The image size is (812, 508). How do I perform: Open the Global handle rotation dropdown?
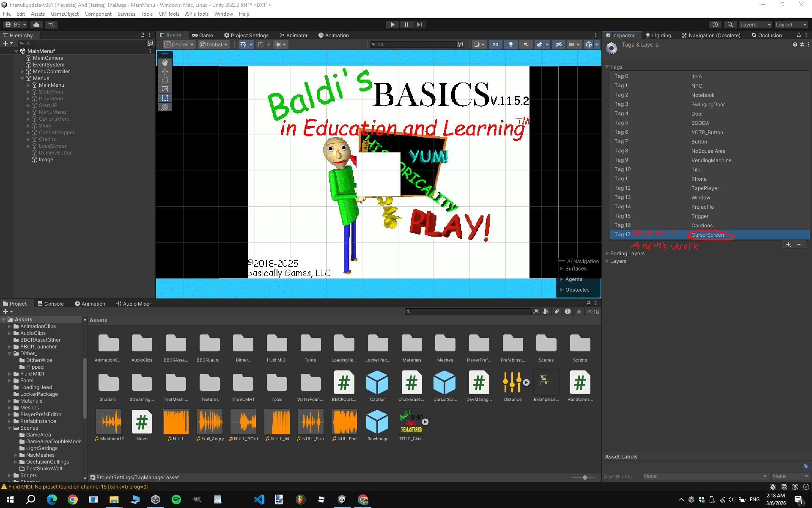click(x=214, y=44)
